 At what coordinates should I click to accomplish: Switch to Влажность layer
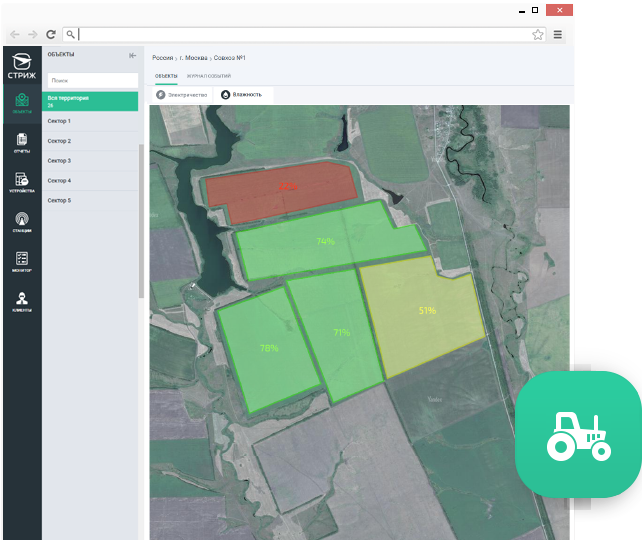coord(241,94)
